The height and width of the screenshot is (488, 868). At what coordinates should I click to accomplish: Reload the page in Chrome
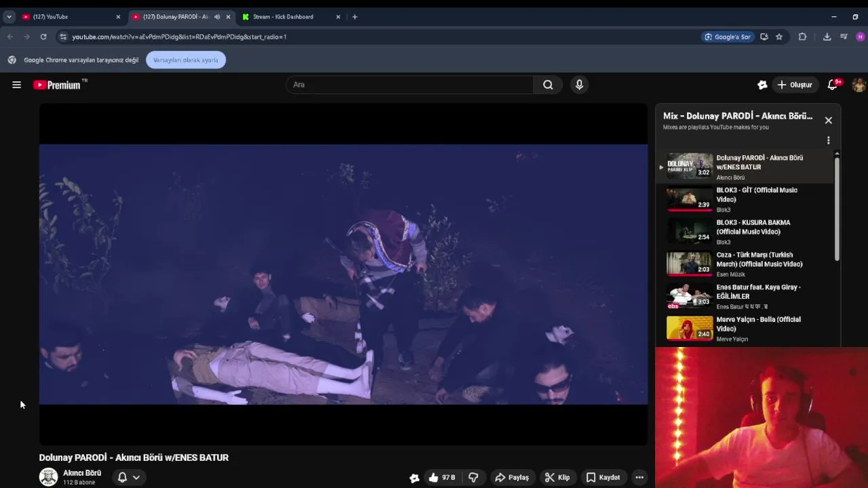click(x=43, y=37)
